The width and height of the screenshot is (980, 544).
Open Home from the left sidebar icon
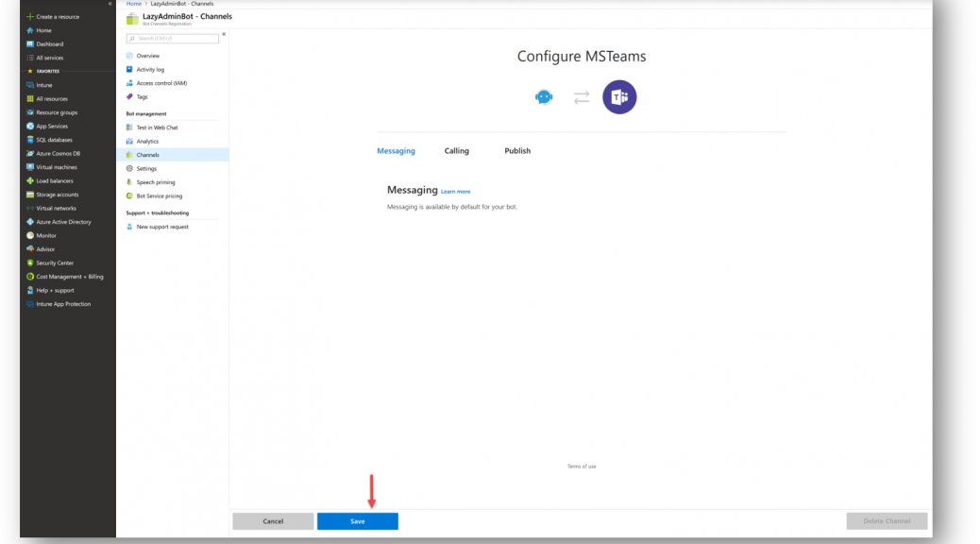(x=30, y=30)
